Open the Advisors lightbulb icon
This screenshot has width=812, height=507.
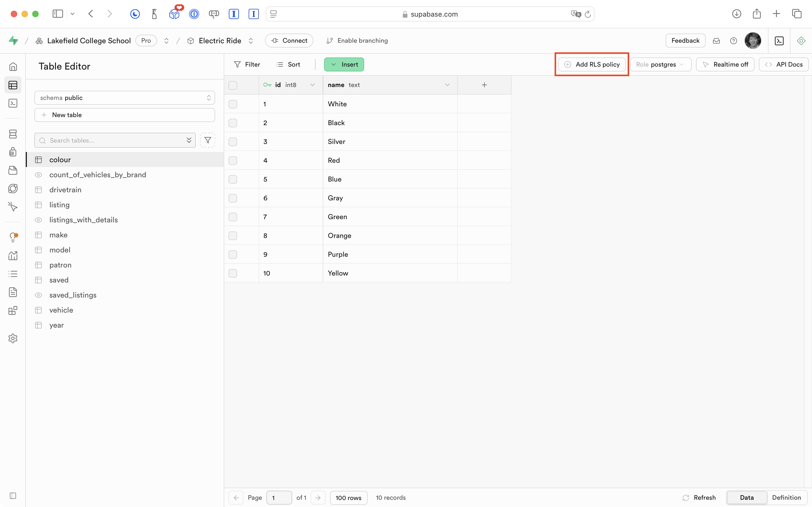click(13, 237)
